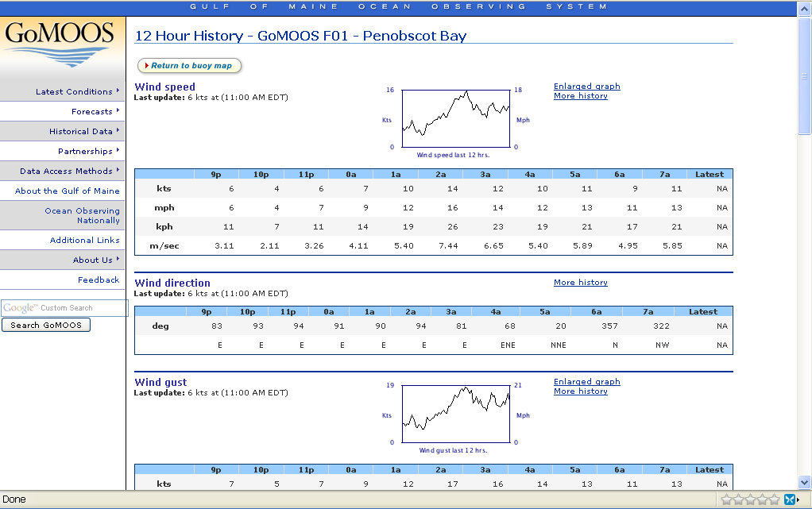
Task: Click the 357 degree value
Action: 609,326
